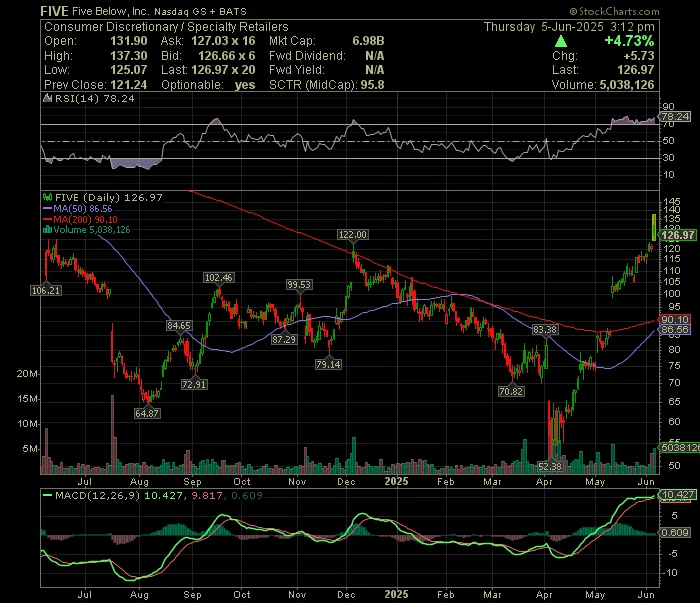The image size is (700, 603).
Task: Click the Thursday 5-Jun-2025 3:12 pm timestamp
Action: (569, 27)
